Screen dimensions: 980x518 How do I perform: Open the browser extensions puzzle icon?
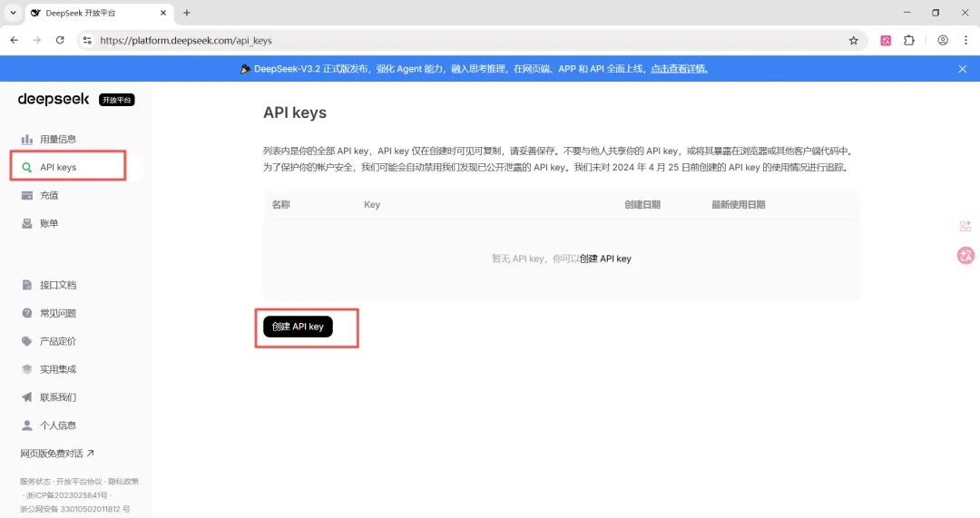point(909,41)
